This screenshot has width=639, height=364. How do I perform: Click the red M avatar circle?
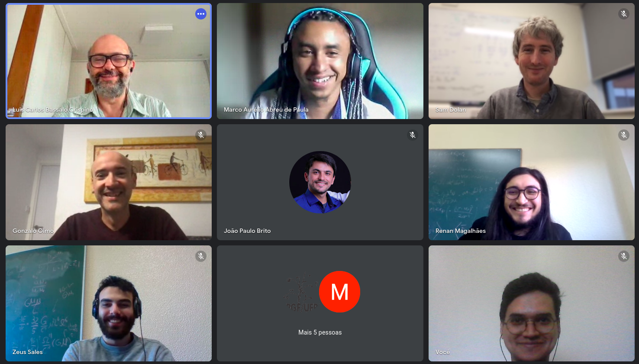(x=339, y=292)
